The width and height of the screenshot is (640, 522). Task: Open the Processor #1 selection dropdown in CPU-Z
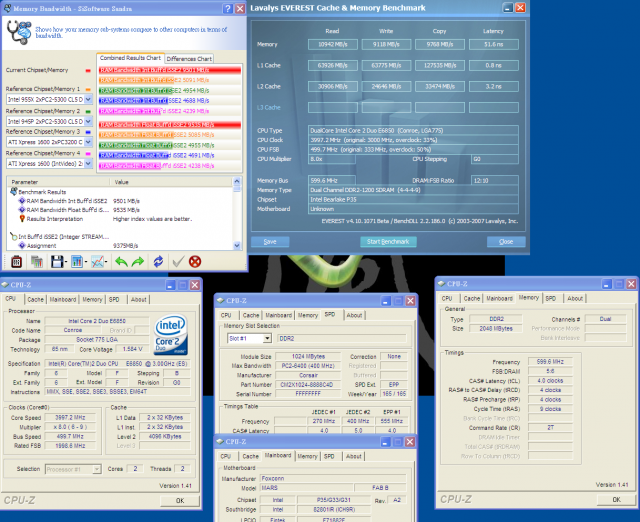[x=97, y=469]
